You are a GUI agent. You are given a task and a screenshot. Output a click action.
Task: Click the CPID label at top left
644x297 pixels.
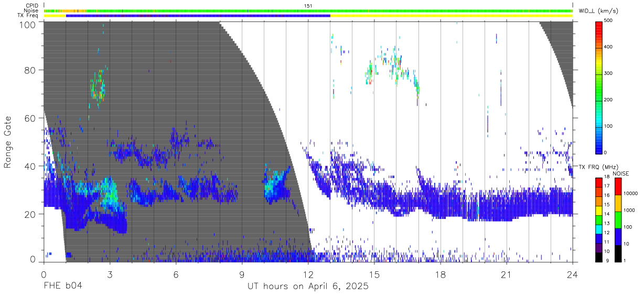tap(32, 6)
